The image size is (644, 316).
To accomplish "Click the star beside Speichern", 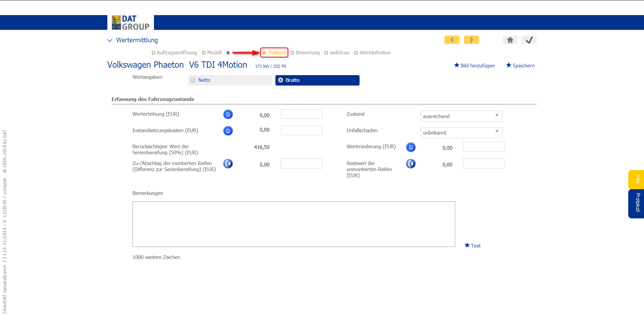I will click(x=508, y=65).
